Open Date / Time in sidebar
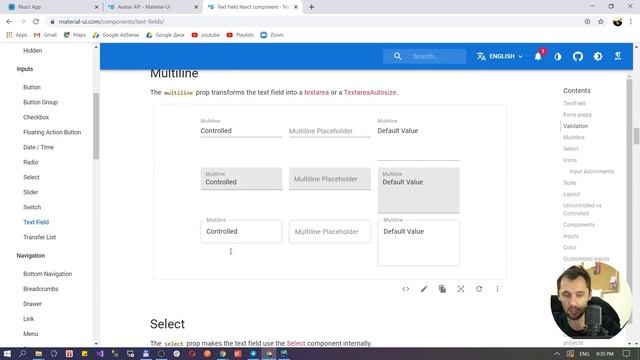Screen dimensions: 640x360 (38, 147)
